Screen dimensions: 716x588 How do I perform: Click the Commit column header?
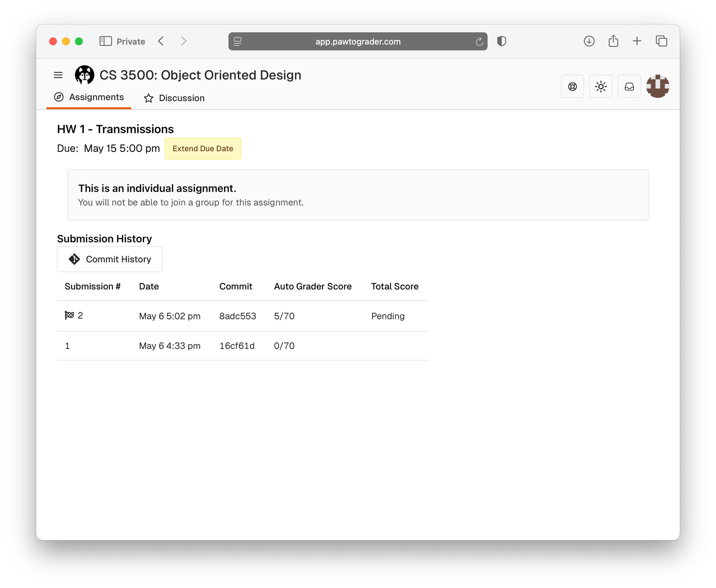tap(236, 287)
